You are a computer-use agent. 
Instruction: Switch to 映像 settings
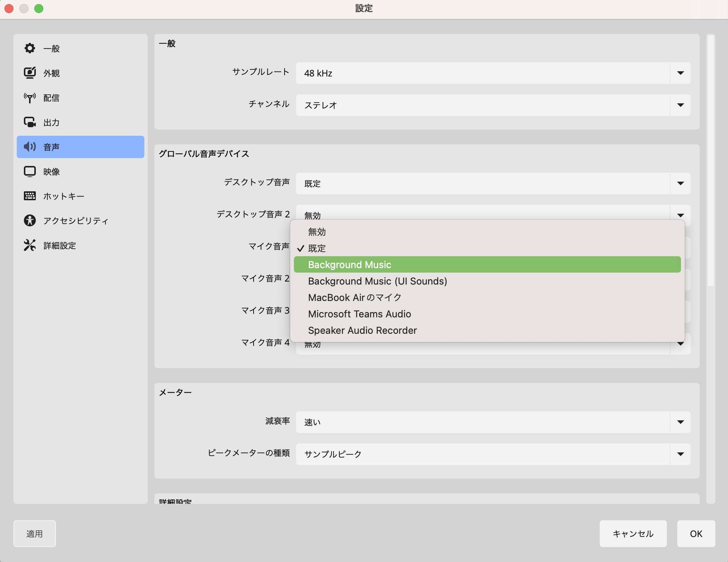pyautogui.click(x=81, y=172)
